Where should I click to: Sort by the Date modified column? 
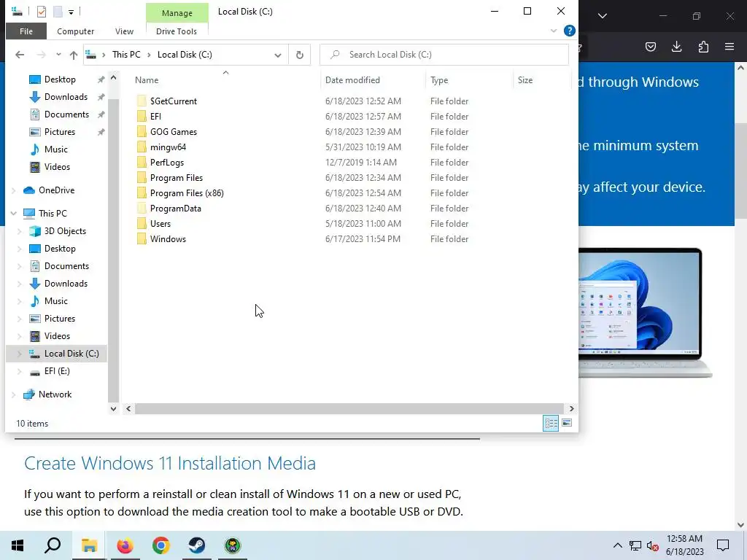pos(352,80)
